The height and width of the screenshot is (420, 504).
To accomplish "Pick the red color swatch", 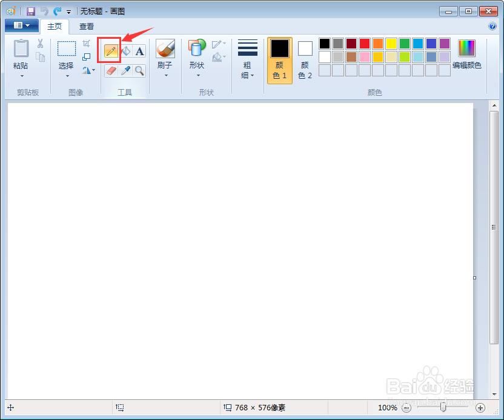I will tap(365, 44).
